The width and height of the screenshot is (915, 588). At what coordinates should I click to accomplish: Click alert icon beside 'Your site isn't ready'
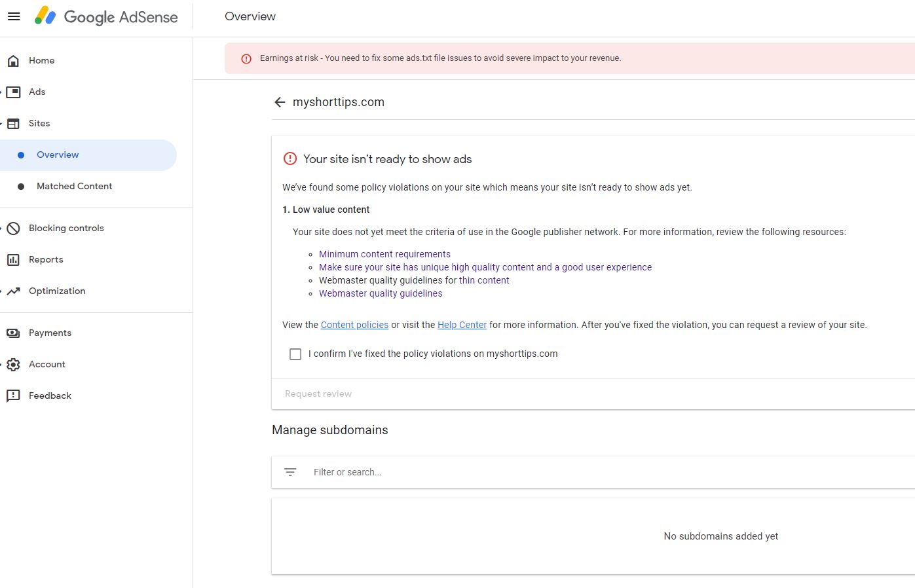click(x=290, y=158)
